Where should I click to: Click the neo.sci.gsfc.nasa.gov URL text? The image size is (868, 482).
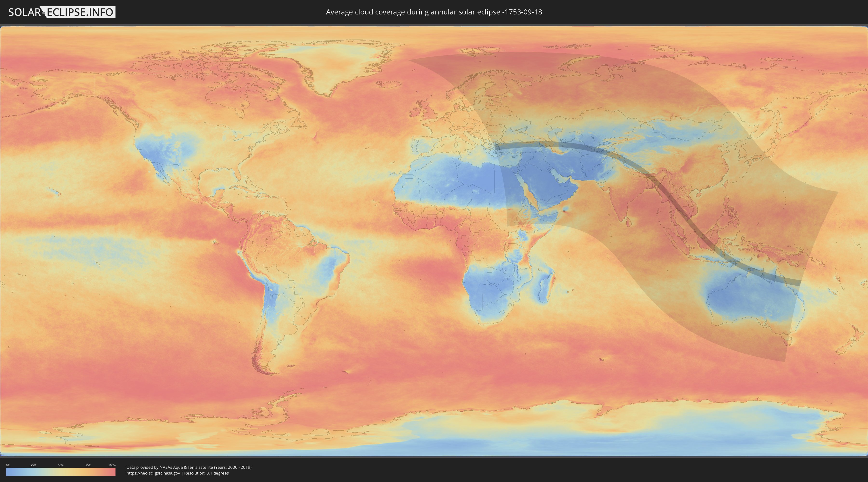click(x=153, y=473)
